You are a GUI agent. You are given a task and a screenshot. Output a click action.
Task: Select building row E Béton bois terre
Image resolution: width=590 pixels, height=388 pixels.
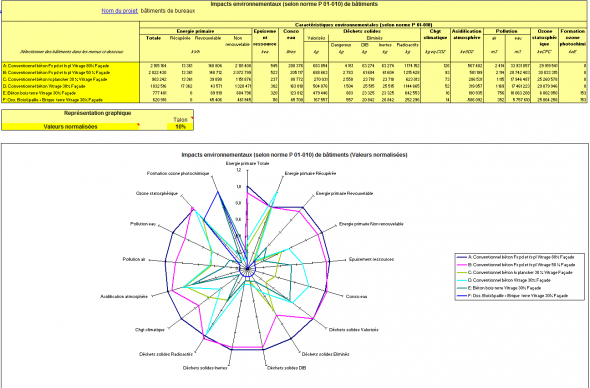click(70, 93)
